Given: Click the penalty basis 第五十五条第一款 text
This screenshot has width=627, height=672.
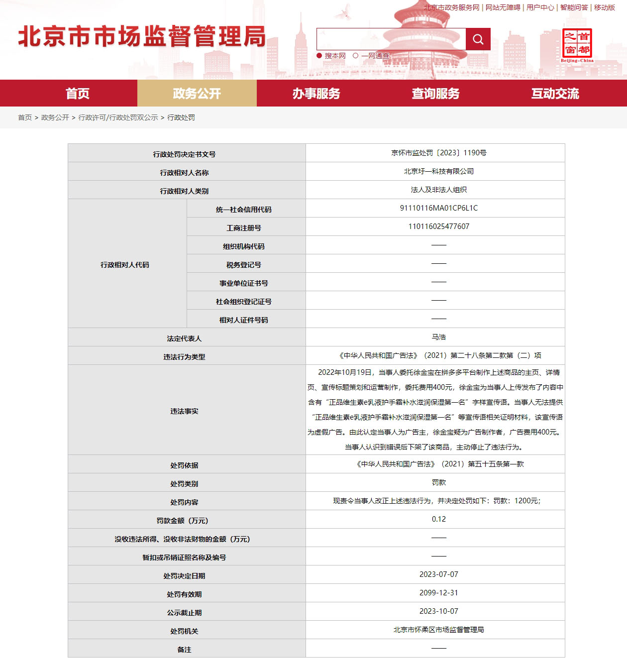Looking at the screenshot, I should [496, 464].
